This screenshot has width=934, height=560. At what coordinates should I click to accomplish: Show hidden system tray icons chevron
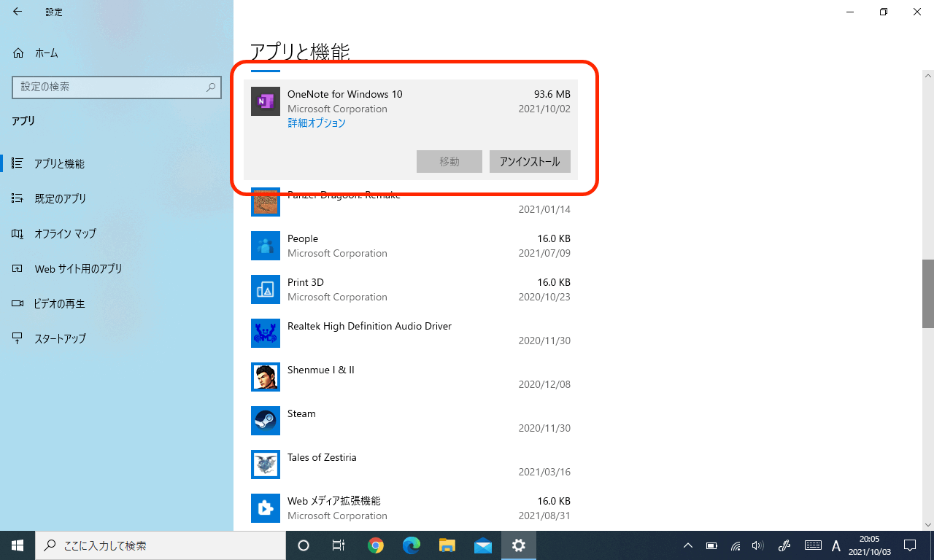(x=687, y=545)
